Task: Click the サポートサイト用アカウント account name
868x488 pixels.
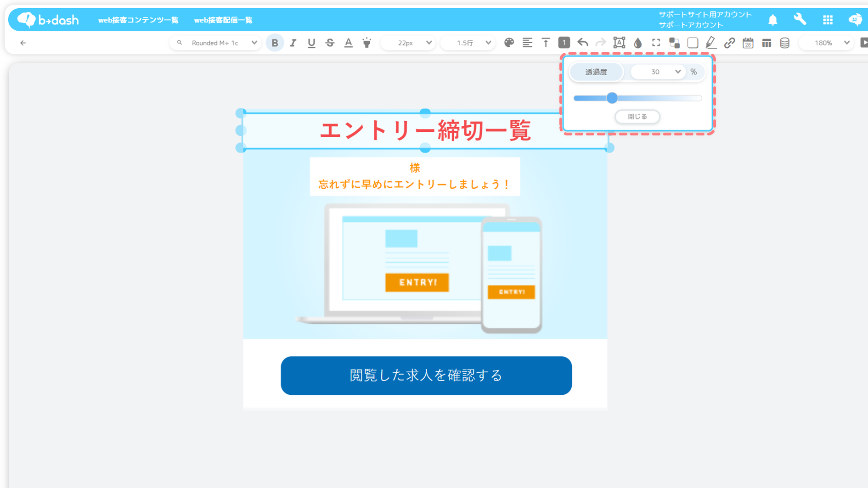Action: coord(705,15)
